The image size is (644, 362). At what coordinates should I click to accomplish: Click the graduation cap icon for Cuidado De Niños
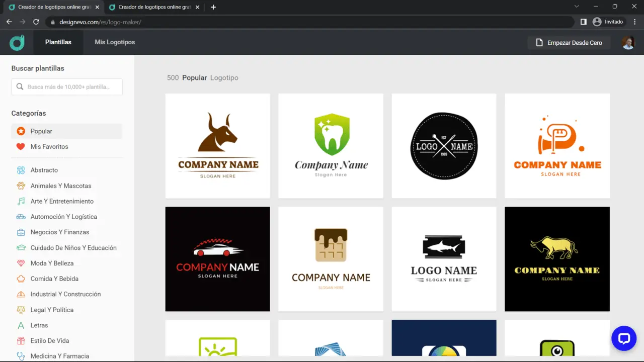click(x=21, y=248)
